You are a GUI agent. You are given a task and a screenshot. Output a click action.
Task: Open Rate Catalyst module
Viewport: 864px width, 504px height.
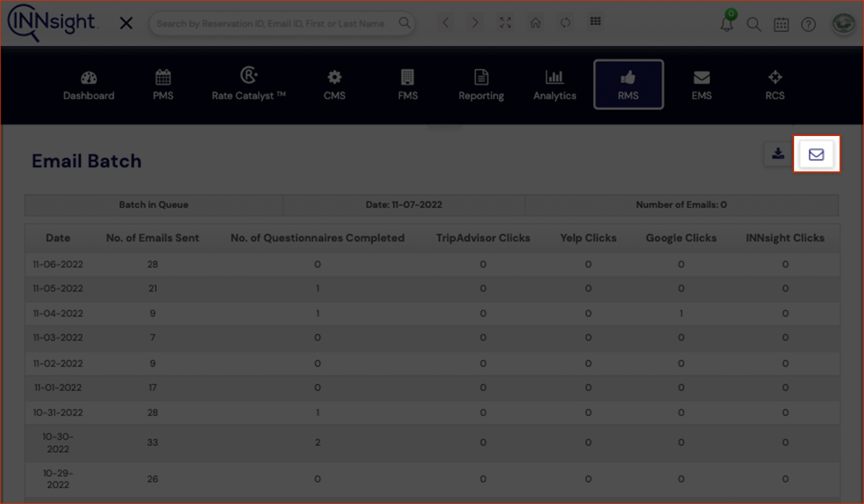(x=248, y=85)
